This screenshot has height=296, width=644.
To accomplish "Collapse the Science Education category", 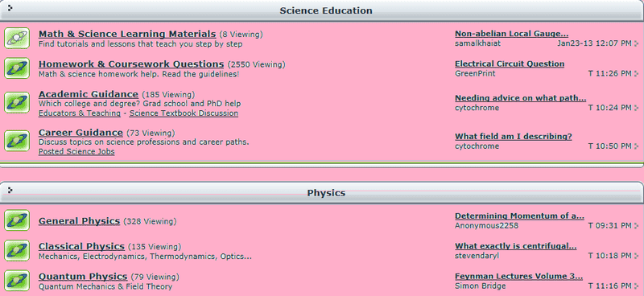I will 10,8.
